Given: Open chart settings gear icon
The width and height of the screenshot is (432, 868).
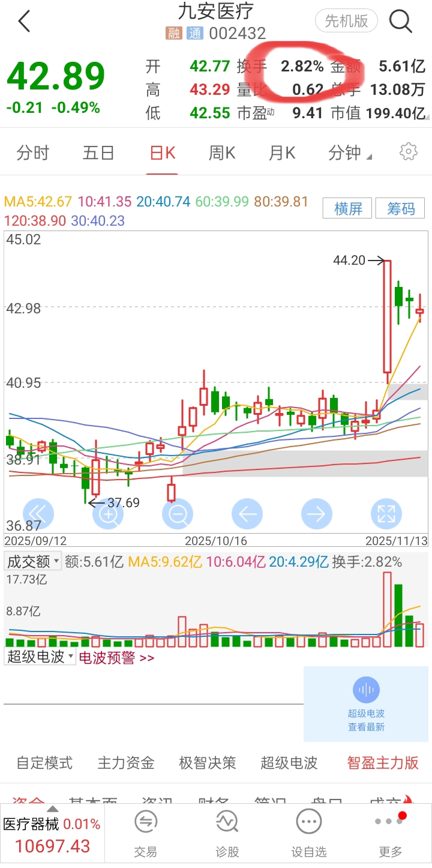Looking at the screenshot, I should tap(409, 152).
